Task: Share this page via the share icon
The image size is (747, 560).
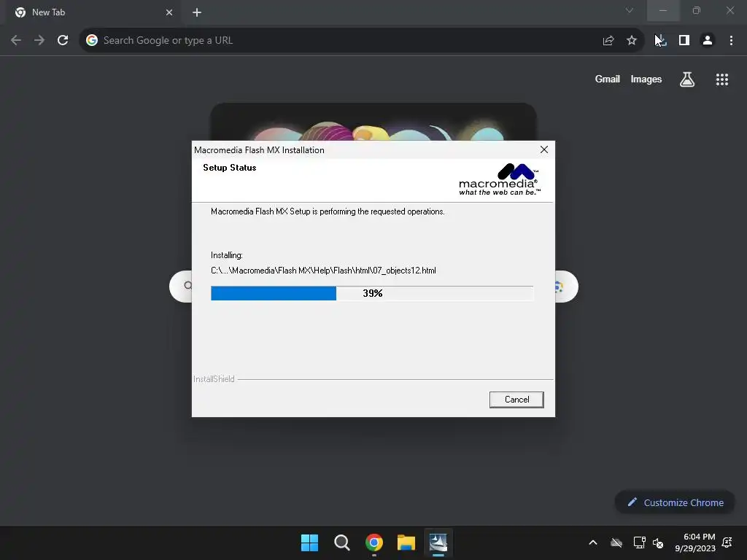Action: pos(608,41)
